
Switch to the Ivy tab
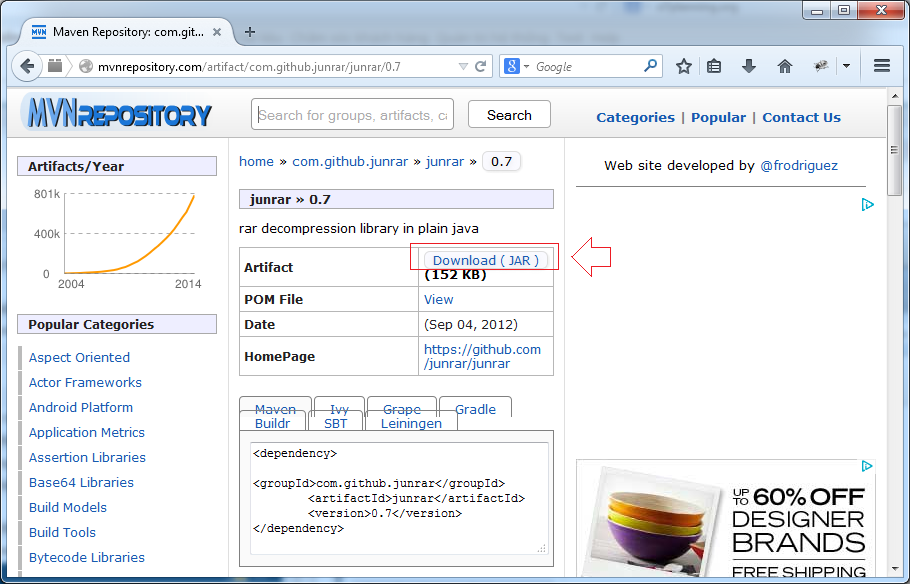coord(339,408)
